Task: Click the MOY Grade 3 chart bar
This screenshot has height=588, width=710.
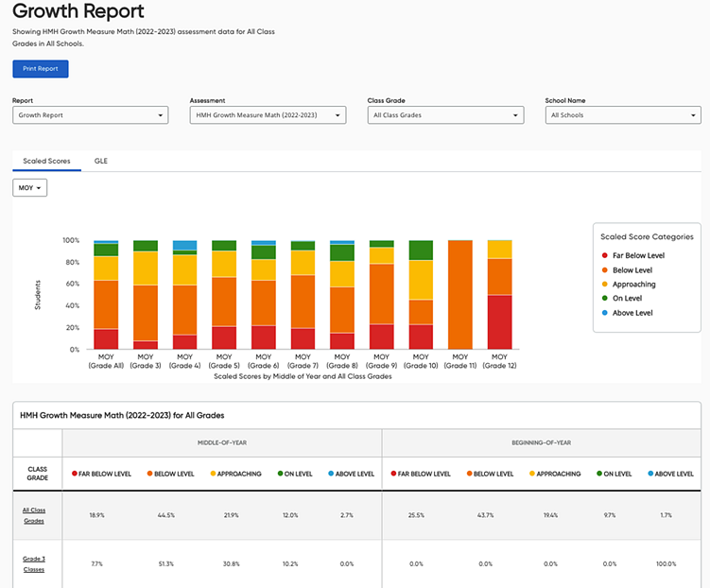Action: 146,295
